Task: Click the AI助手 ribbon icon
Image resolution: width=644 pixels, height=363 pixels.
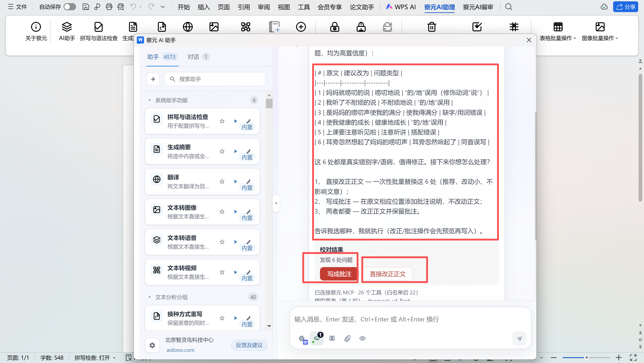Action: [67, 31]
